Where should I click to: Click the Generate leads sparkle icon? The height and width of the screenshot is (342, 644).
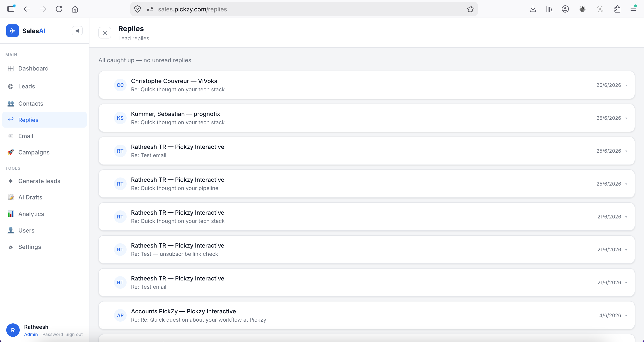point(11,181)
